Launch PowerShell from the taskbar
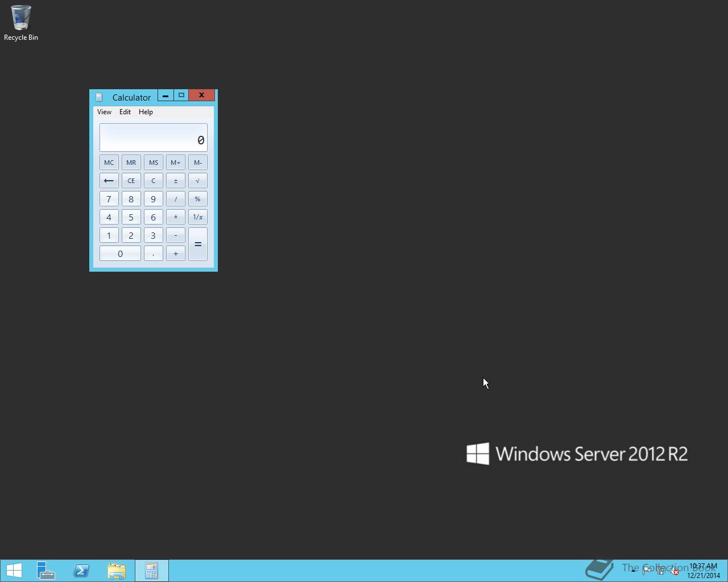The image size is (728, 582). [81, 571]
